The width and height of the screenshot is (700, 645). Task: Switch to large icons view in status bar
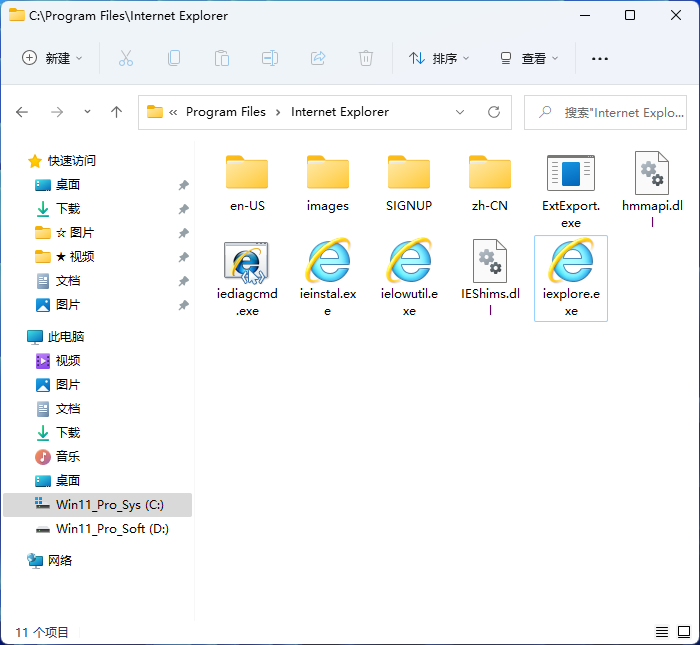(684, 632)
